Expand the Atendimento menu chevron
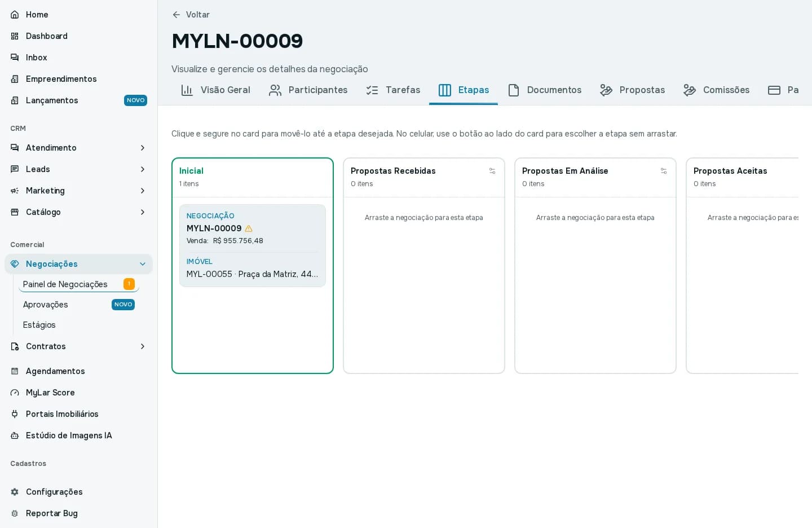This screenshot has width=812, height=528. click(x=143, y=148)
